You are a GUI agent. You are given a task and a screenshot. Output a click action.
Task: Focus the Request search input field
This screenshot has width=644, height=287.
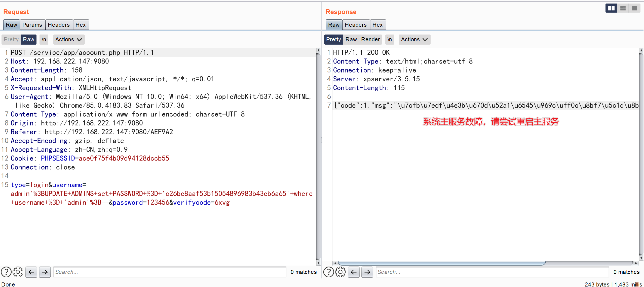170,272
